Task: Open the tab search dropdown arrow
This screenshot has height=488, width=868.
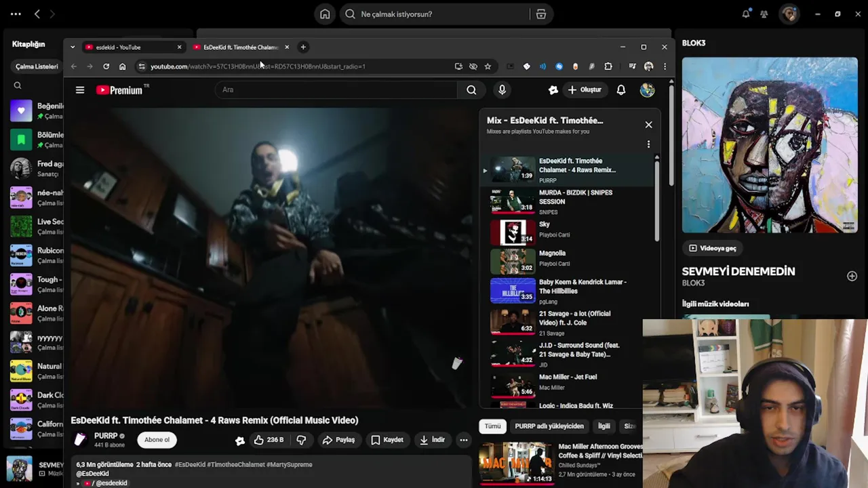Action: coord(73,47)
